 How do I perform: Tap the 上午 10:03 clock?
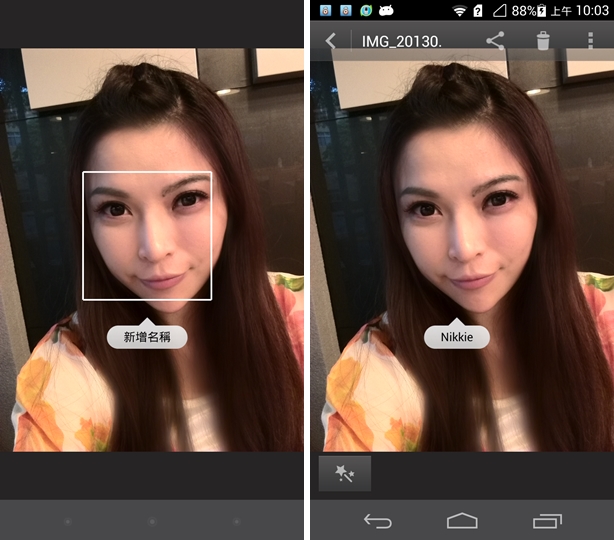point(580,11)
